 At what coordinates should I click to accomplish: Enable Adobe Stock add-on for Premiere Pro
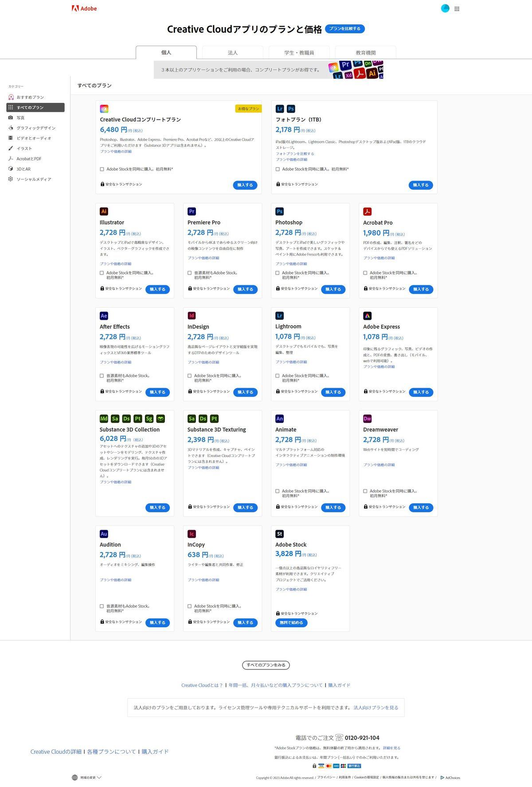189,273
